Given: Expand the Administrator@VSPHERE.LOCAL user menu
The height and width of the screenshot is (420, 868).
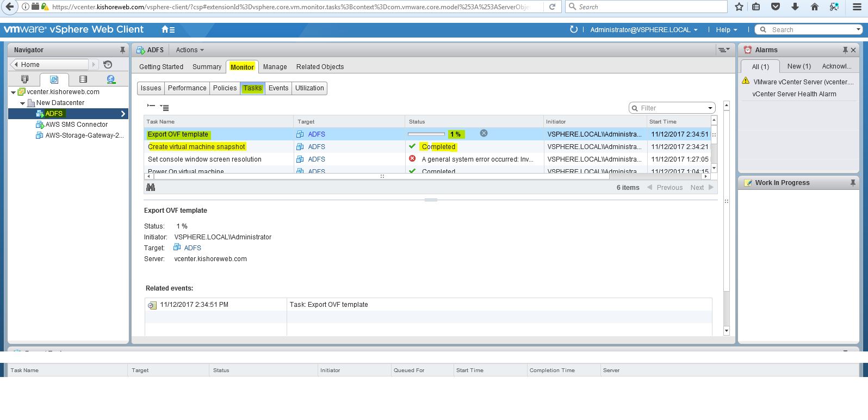Looking at the screenshot, I should point(643,30).
